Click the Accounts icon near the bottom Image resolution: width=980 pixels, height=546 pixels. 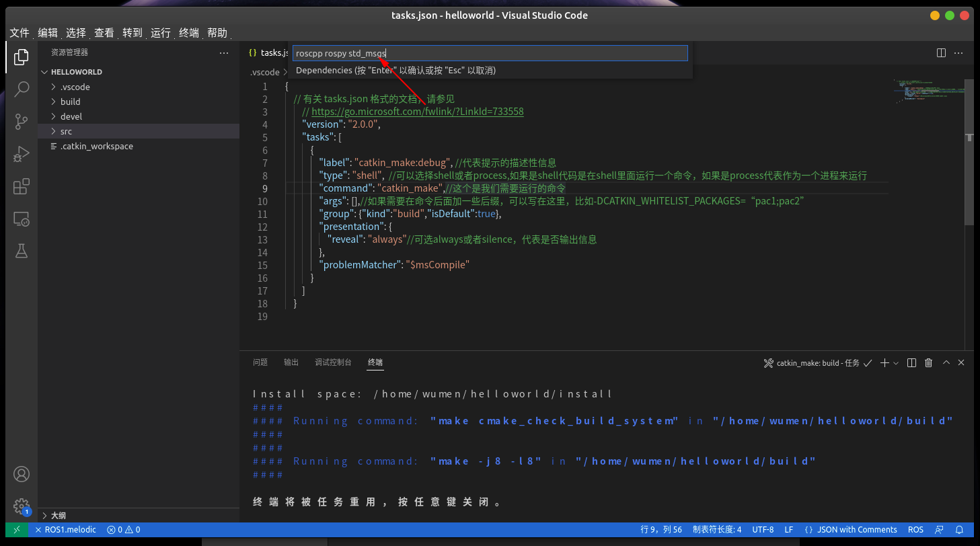21,474
